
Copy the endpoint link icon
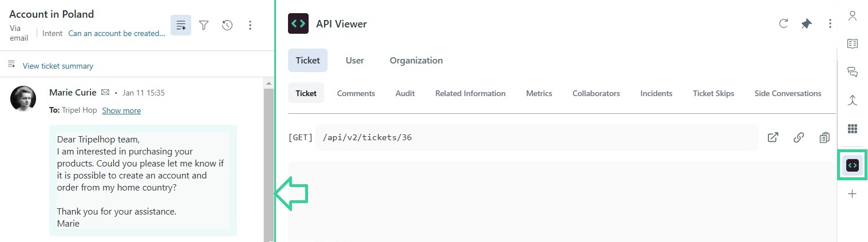click(x=799, y=137)
